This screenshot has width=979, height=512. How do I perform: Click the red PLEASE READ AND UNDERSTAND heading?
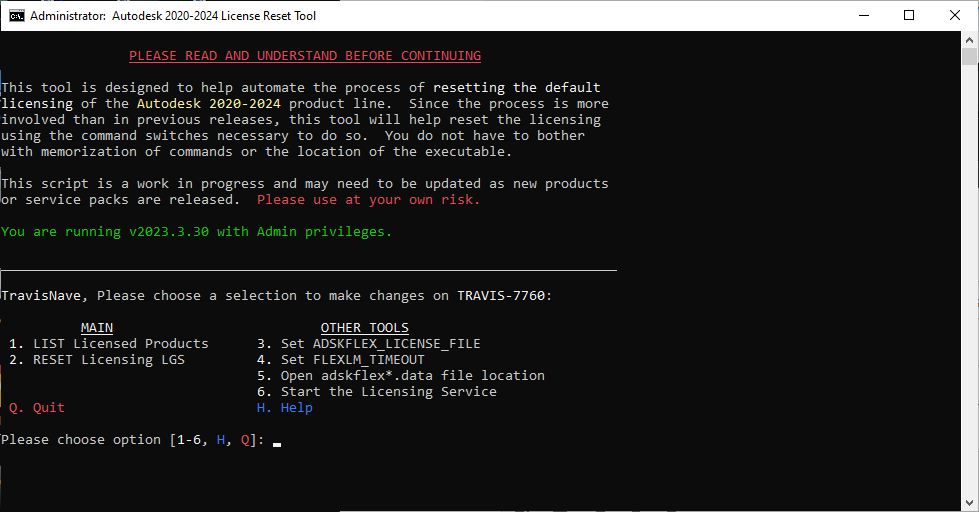pyautogui.click(x=305, y=56)
